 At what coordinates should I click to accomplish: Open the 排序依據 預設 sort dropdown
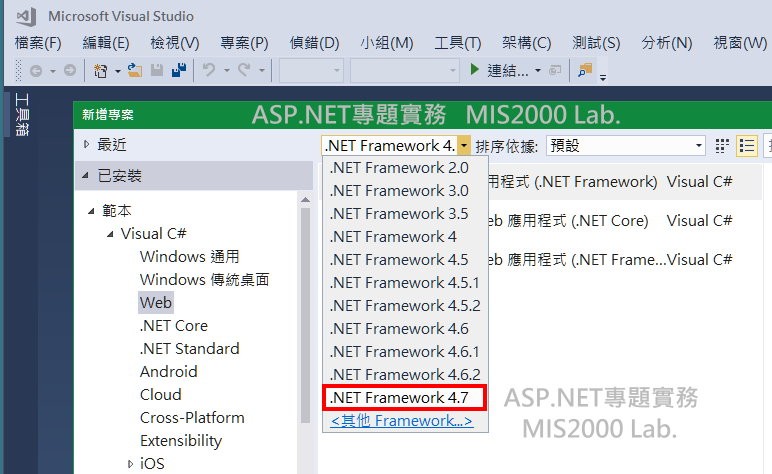coord(626,146)
